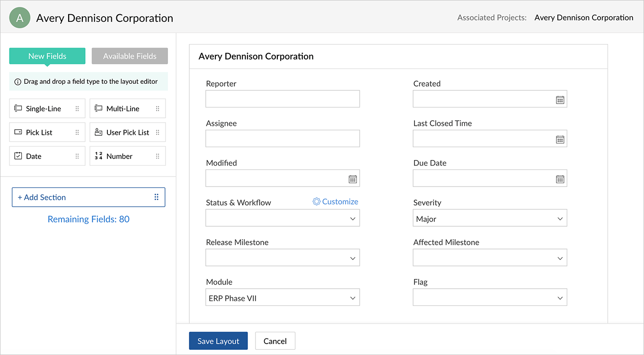The width and height of the screenshot is (644, 355).
Task: Grab the Single-Line drag handle dots
Action: [77, 108]
